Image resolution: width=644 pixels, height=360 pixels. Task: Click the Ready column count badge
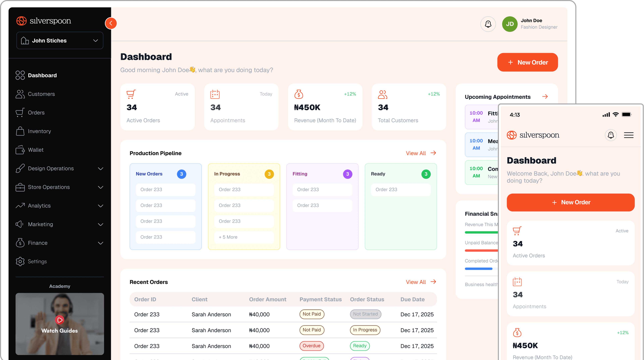426,174
